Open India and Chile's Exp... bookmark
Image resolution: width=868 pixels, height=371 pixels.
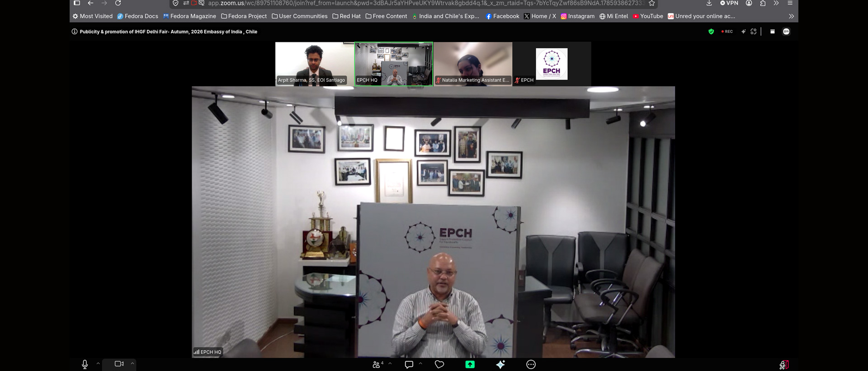[x=446, y=16]
